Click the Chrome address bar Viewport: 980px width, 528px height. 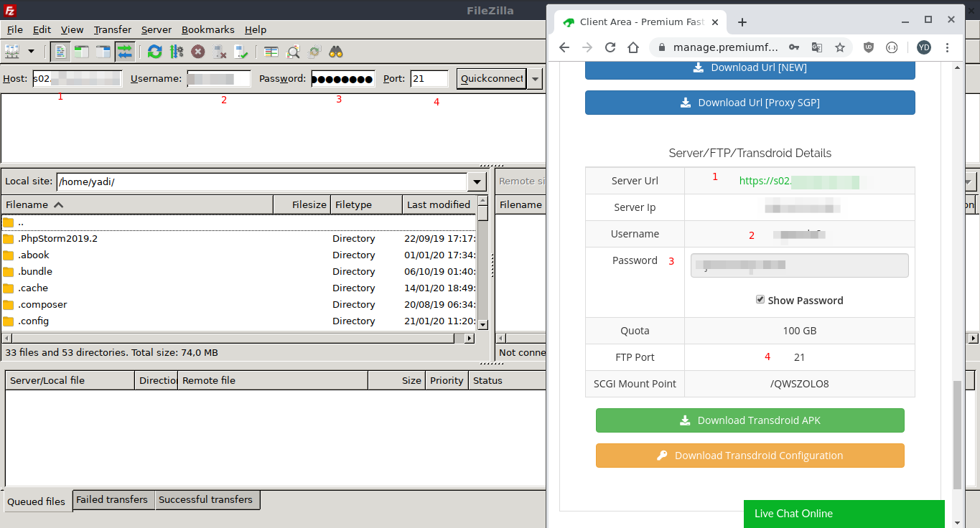pyautogui.click(x=725, y=47)
